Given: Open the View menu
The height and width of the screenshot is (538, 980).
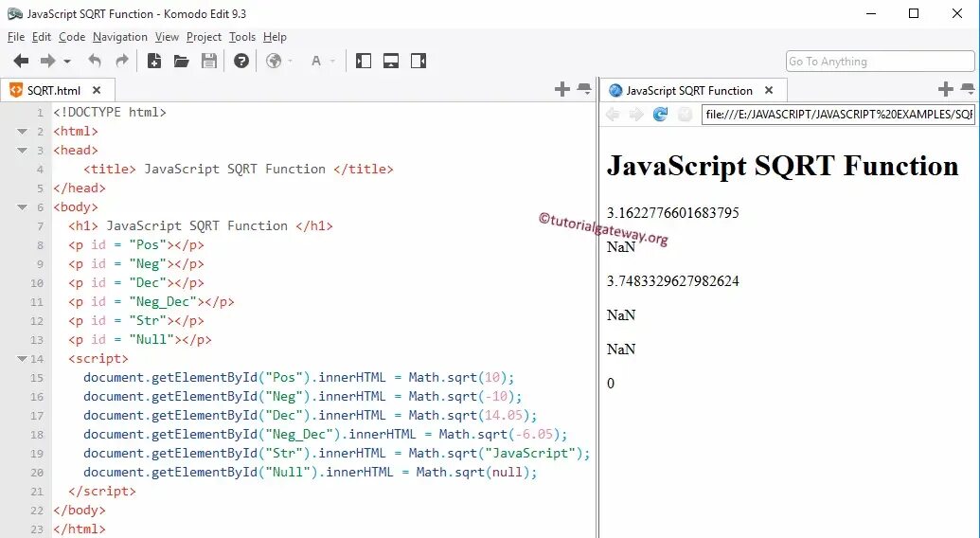Looking at the screenshot, I should [x=167, y=37].
